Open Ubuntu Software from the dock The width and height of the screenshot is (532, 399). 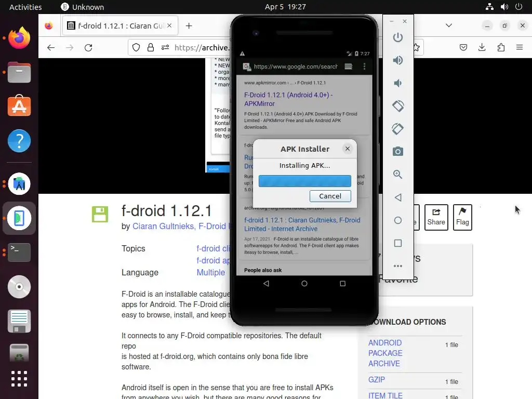pyautogui.click(x=19, y=105)
